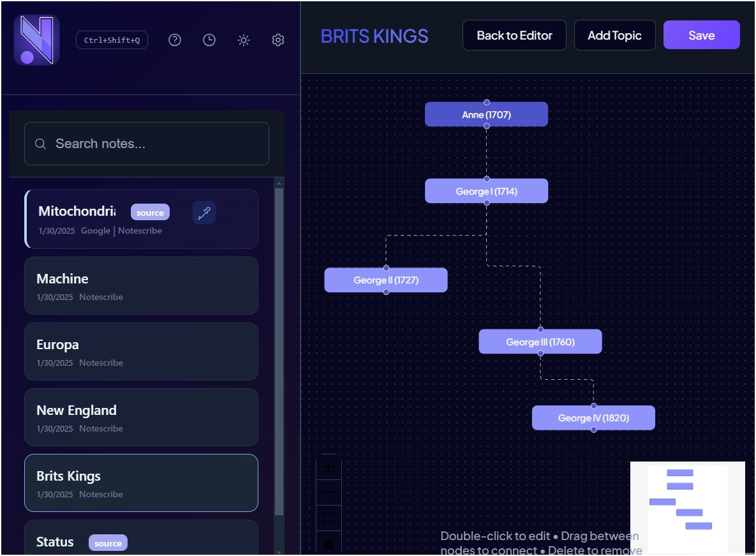Zoom out using the minus icon
Image resolution: width=756 pixels, height=556 pixels.
pyautogui.click(x=328, y=492)
